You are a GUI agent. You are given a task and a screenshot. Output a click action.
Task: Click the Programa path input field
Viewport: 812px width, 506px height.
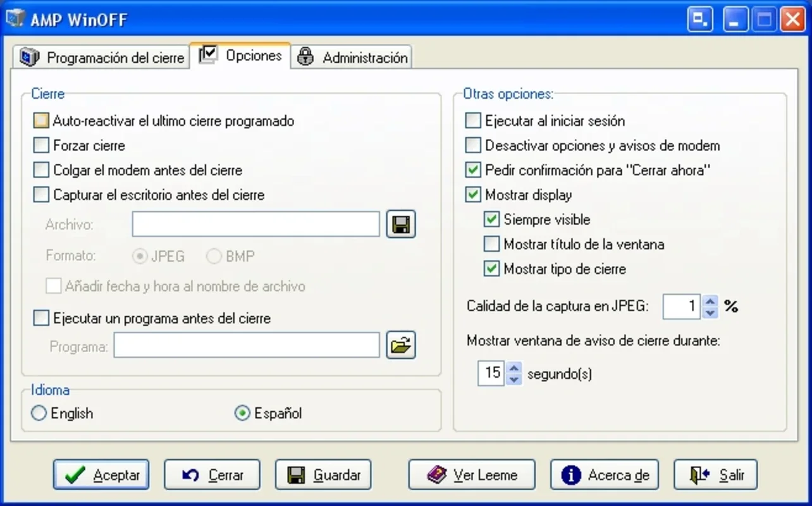[x=247, y=345]
